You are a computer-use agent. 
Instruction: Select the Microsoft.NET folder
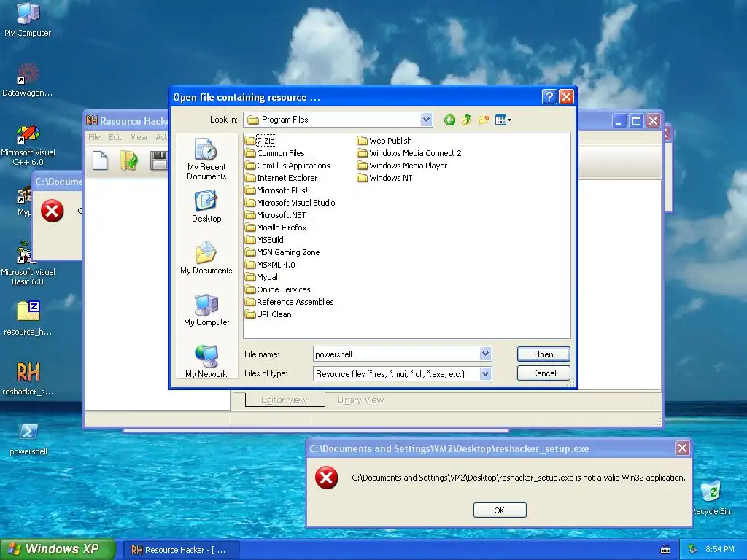click(x=275, y=215)
